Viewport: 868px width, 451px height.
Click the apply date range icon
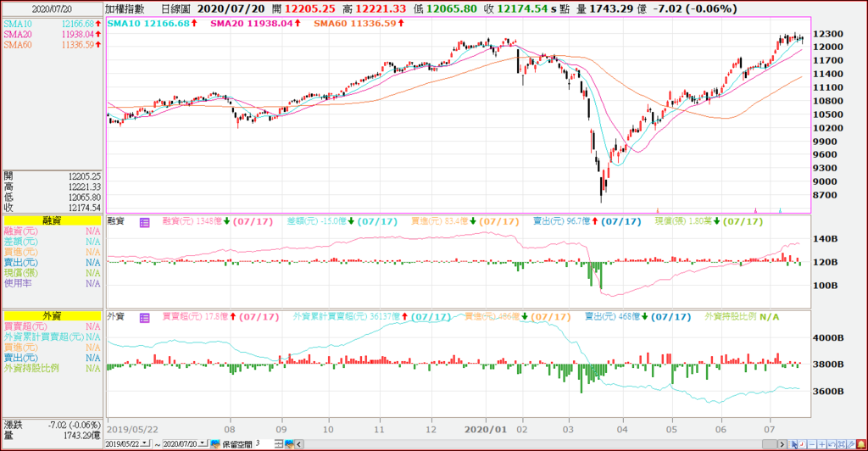(x=215, y=444)
